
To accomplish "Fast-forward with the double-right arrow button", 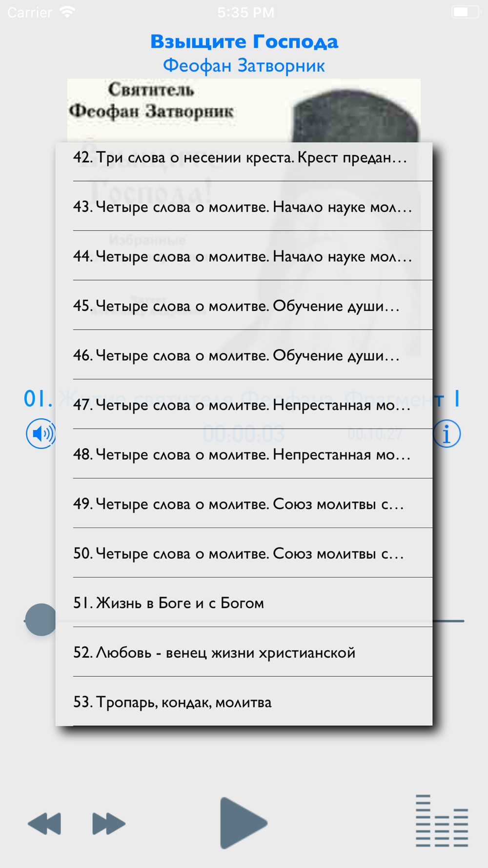I will (109, 824).
